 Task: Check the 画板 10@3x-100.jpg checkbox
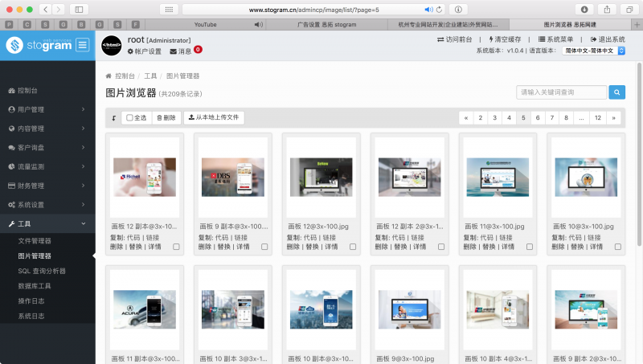click(x=618, y=247)
